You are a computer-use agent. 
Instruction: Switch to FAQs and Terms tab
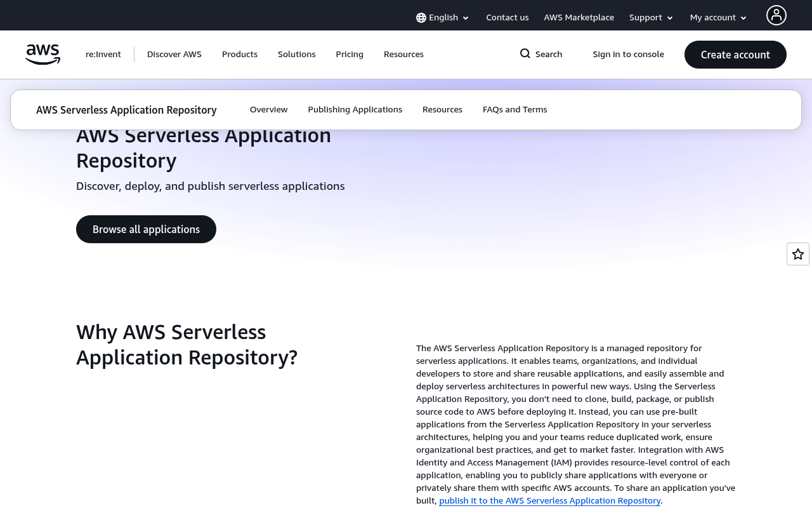click(515, 110)
